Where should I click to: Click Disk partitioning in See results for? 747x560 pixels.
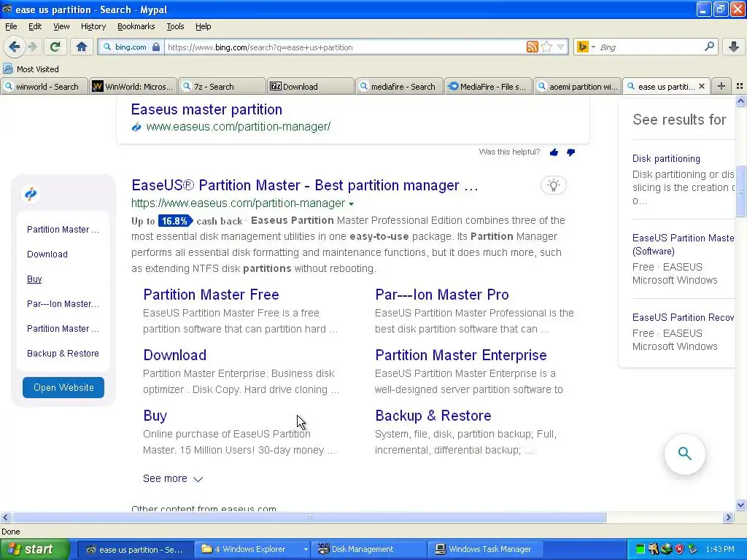[x=666, y=158]
